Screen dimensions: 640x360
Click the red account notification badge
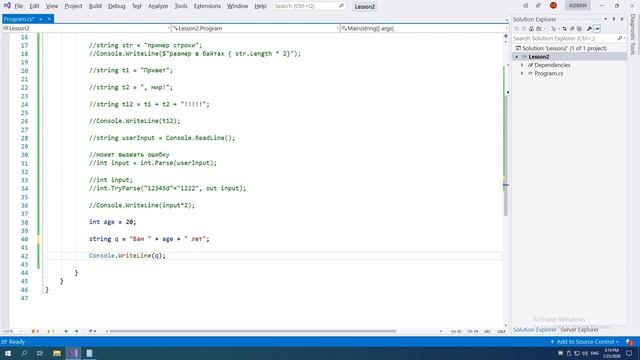[x=553, y=6]
